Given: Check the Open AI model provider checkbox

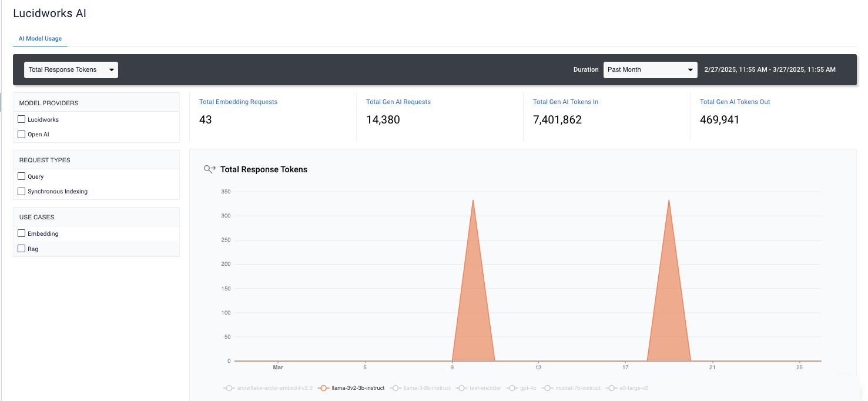Looking at the screenshot, I should tap(22, 134).
